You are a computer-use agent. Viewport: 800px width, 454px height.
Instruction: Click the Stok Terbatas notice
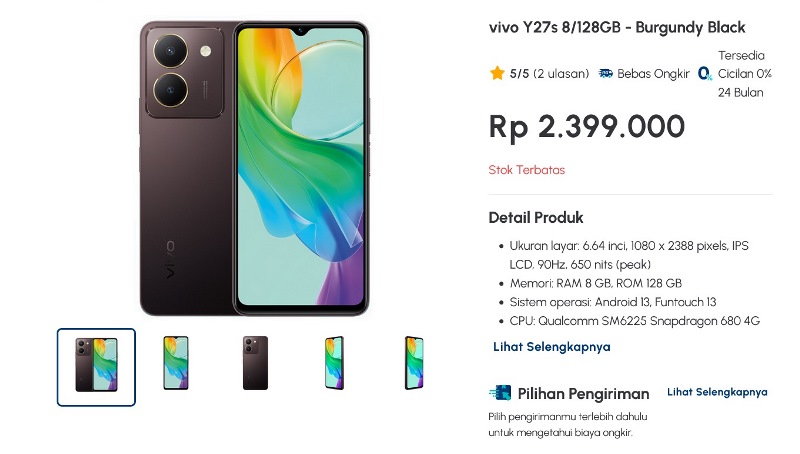point(527,170)
